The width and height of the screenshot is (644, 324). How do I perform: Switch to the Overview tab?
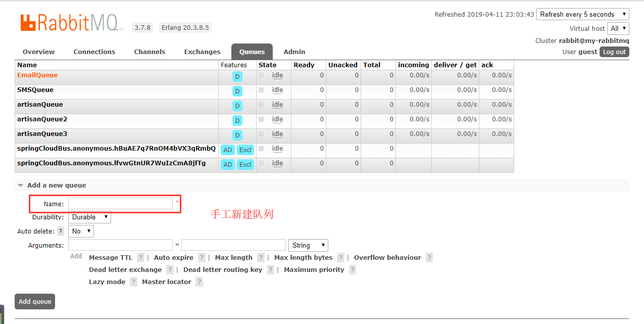click(39, 52)
